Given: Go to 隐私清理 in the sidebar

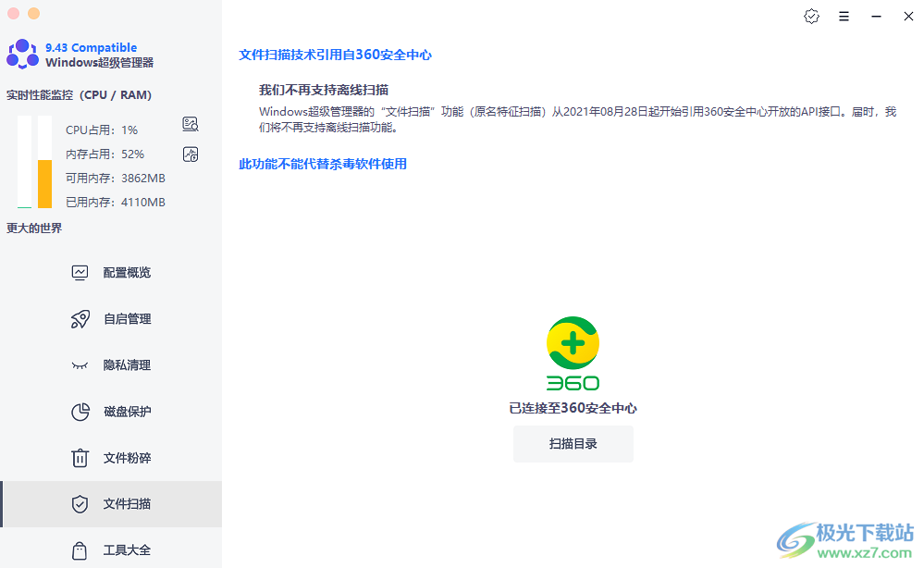Looking at the screenshot, I should (111, 365).
